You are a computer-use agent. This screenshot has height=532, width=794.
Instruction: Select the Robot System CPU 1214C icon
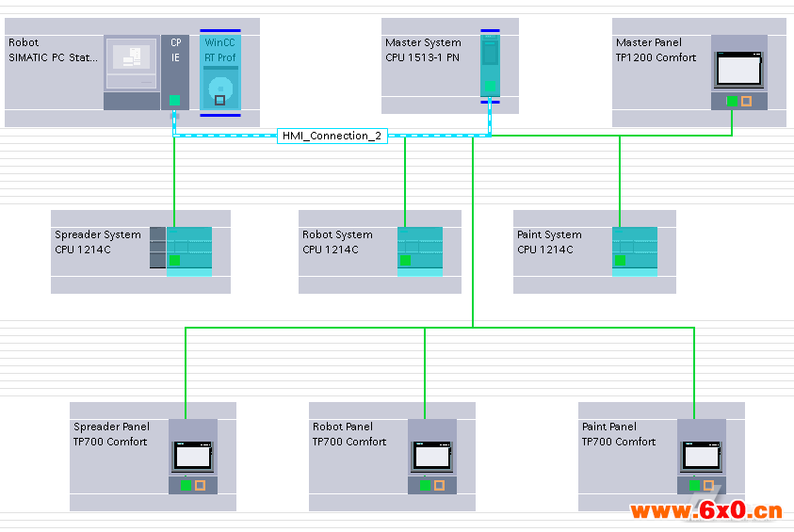coord(420,251)
